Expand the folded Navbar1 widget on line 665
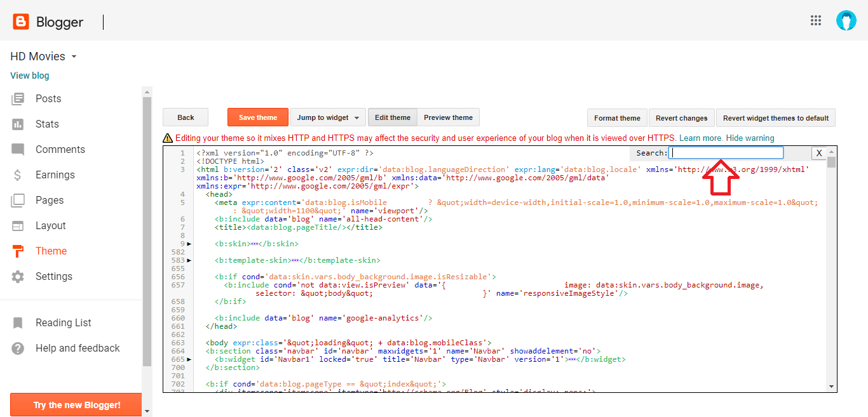This screenshot has width=868, height=417. pyautogui.click(x=189, y=359)
